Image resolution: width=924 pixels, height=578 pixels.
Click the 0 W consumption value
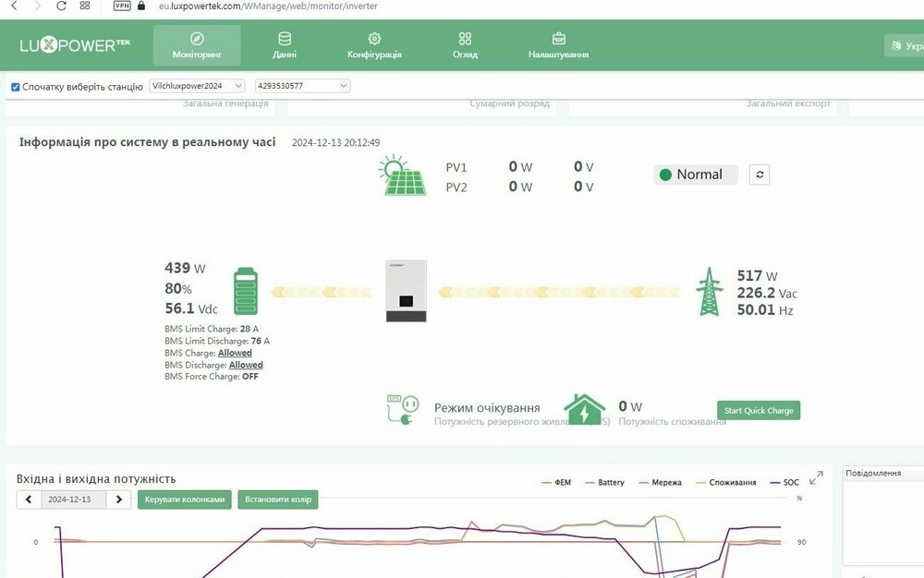(630, 406)
